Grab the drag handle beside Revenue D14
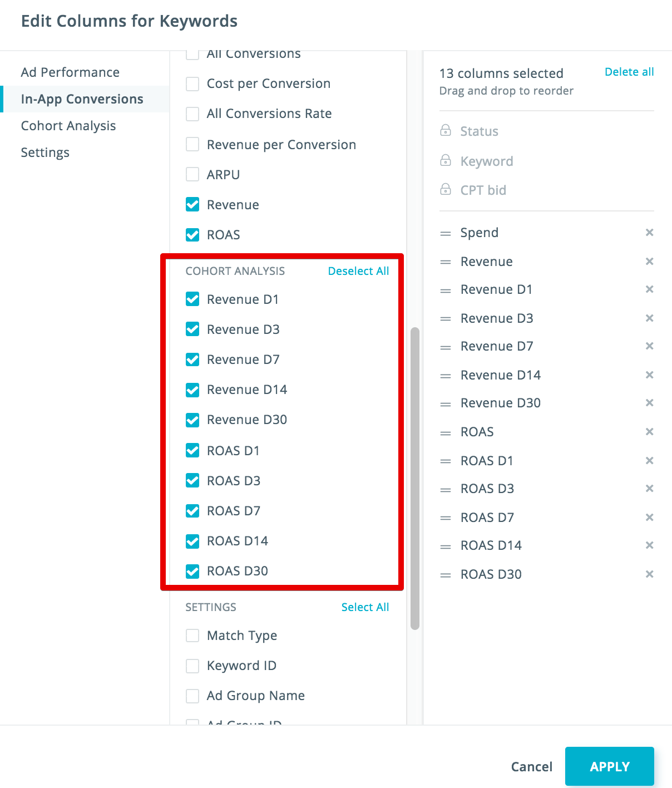 [x=446, y=376]
